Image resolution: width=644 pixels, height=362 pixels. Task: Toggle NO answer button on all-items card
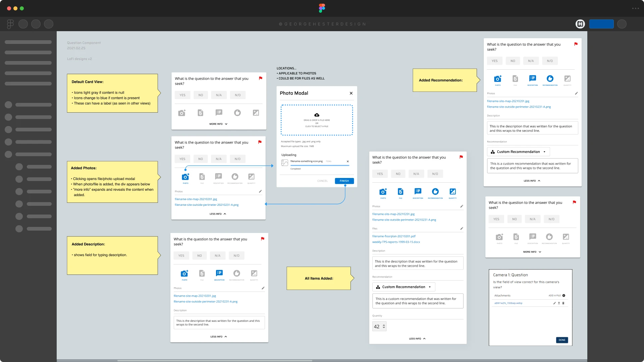point(397,174)
